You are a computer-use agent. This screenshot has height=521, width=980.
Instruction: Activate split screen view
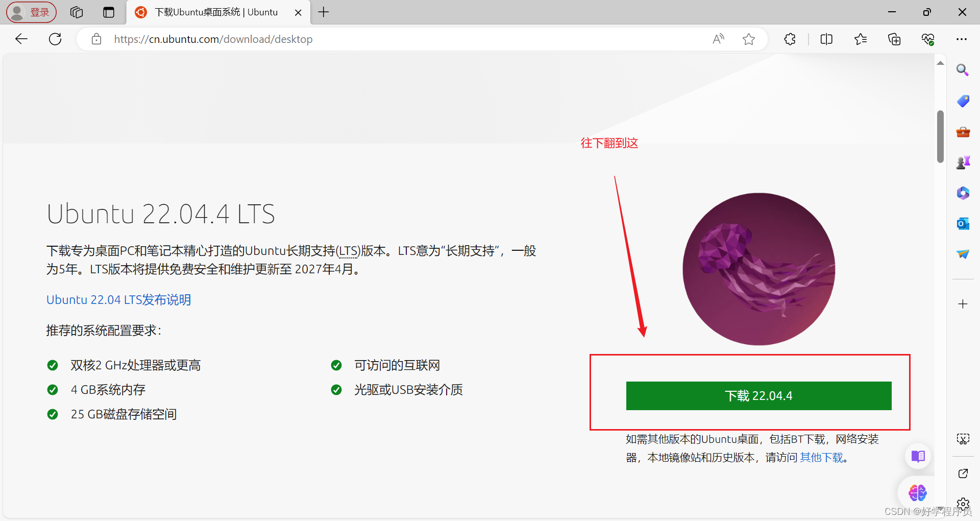826,39
